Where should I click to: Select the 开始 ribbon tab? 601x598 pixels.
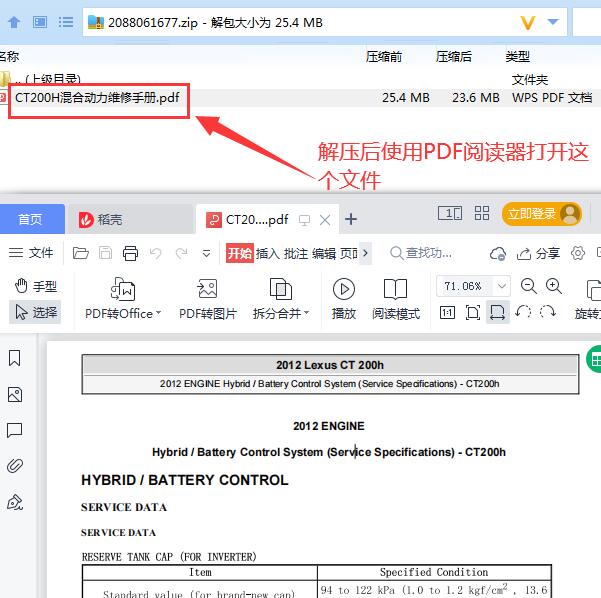pyautogui.click(x=240, y=253)
